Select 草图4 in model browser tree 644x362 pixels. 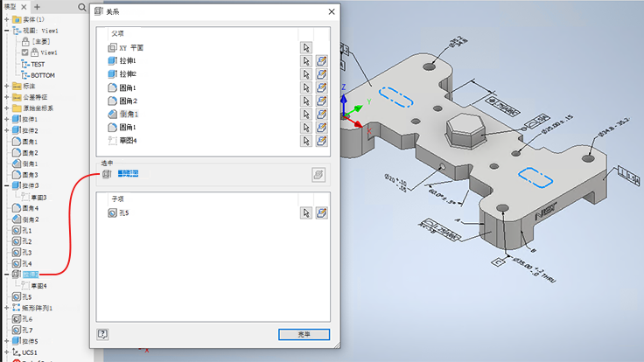coord(38,286)
